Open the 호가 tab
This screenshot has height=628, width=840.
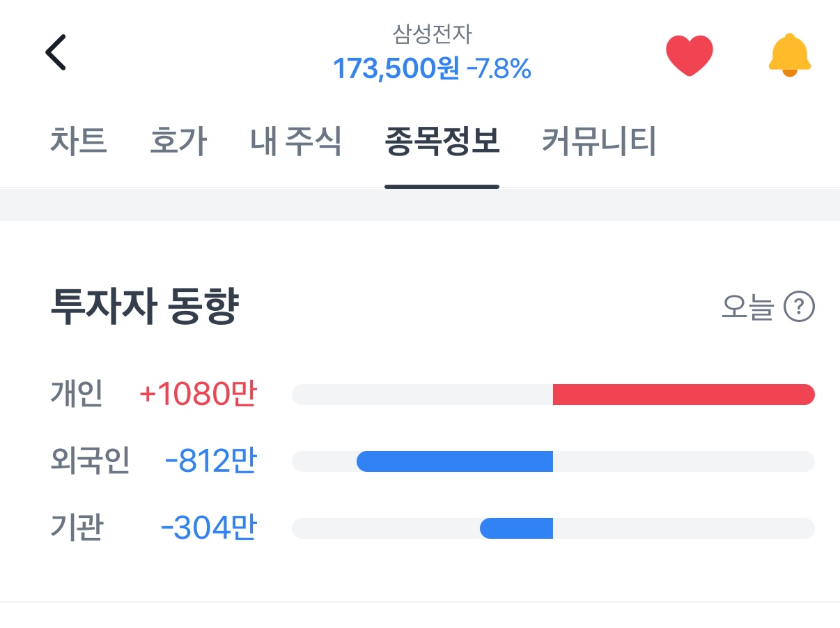(178, 141)
